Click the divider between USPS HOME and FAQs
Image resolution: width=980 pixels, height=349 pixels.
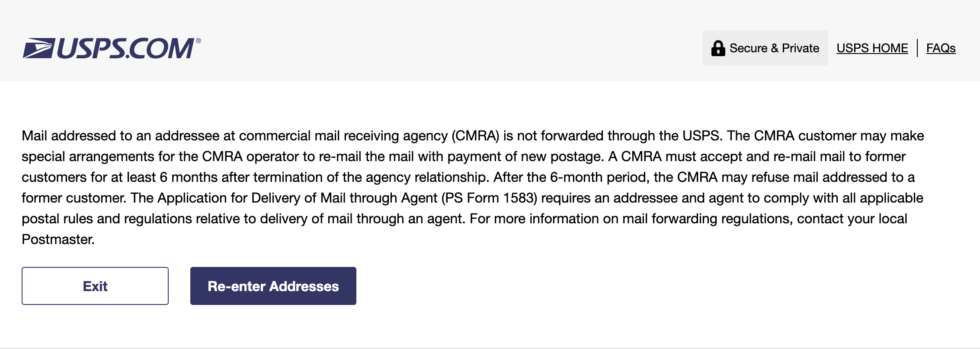pyautogui.click(x=917, y=48)
